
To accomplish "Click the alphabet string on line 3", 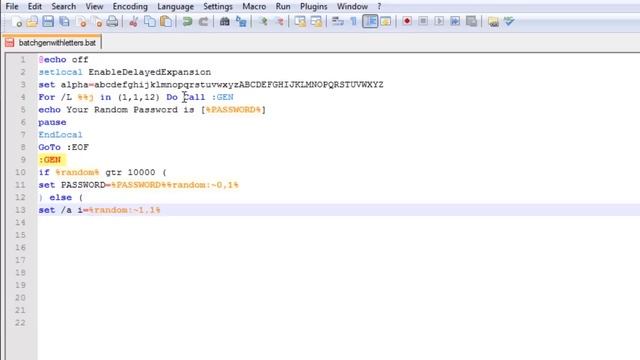I will (x=239, y=85).
